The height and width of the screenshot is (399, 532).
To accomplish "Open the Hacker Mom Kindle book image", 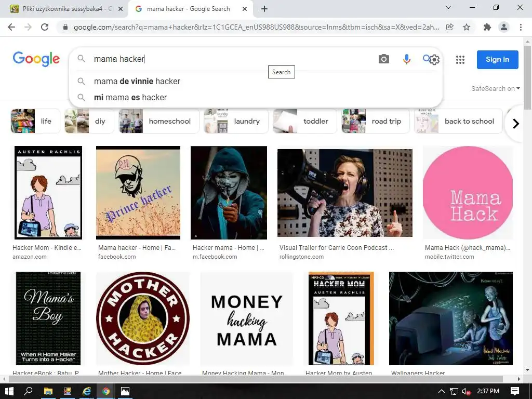I will pos(48,193).
